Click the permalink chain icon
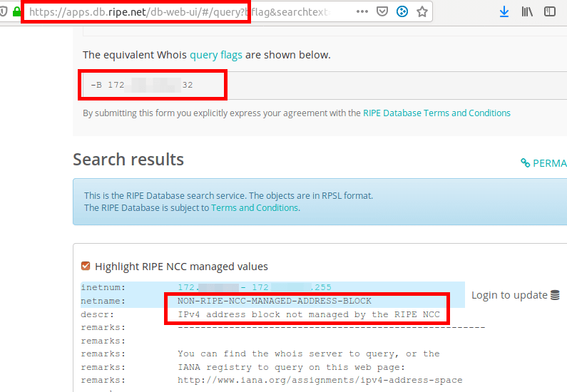567x392 pixels. tap(525, 163)
